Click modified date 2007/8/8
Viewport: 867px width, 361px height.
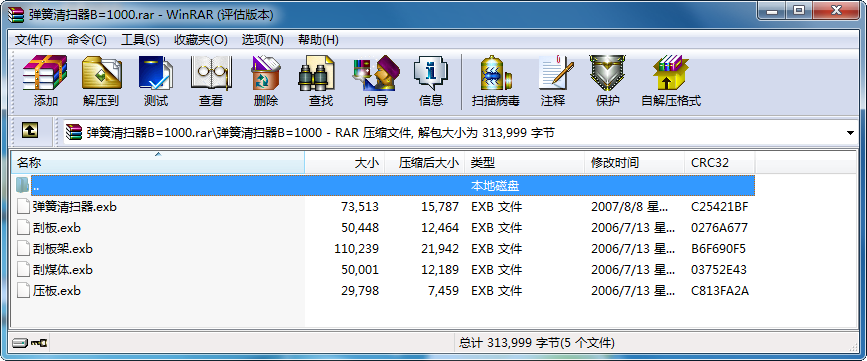630,207
